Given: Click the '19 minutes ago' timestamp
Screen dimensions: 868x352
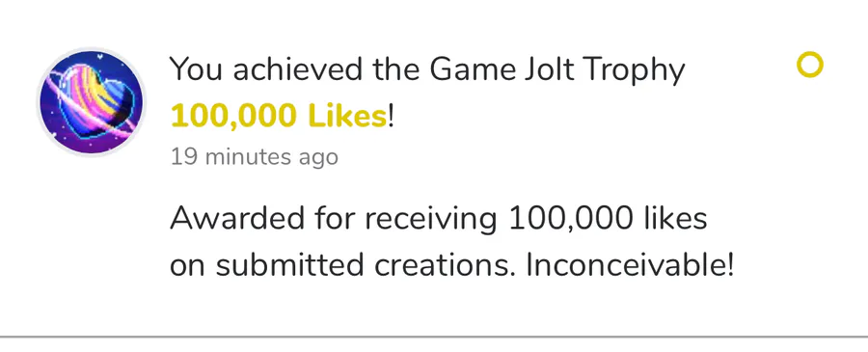Looking at the screenshot, I should (254, 156).
